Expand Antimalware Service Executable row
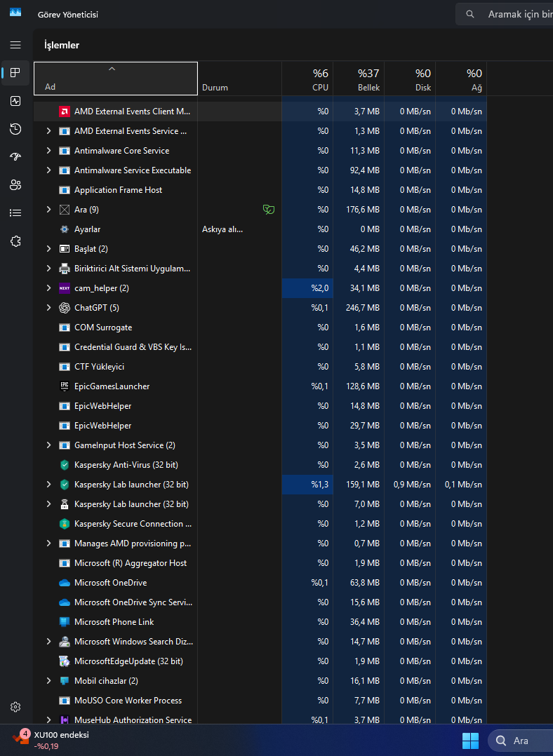 (48, 170)
